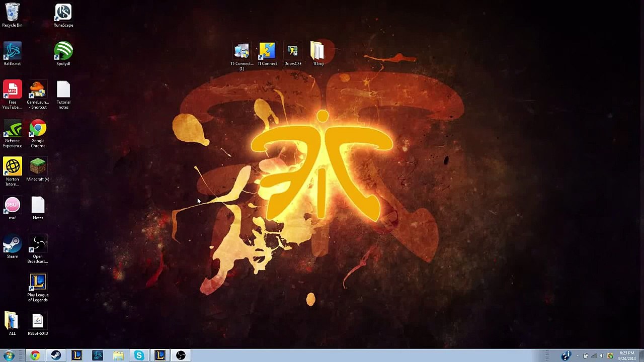The height and width of the screenshot is (362, 644).
Task: Select the RSBot-6043 desktop file
Action: pos(38,324)
